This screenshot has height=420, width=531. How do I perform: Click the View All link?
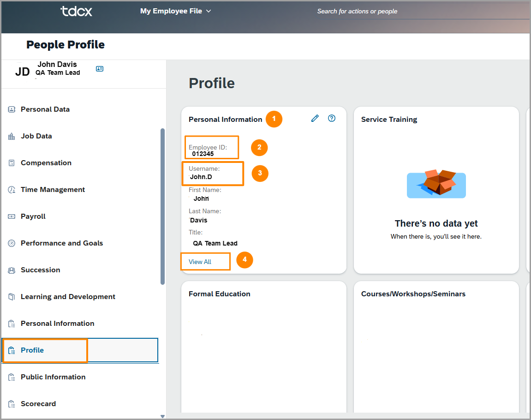pos(200,262)
